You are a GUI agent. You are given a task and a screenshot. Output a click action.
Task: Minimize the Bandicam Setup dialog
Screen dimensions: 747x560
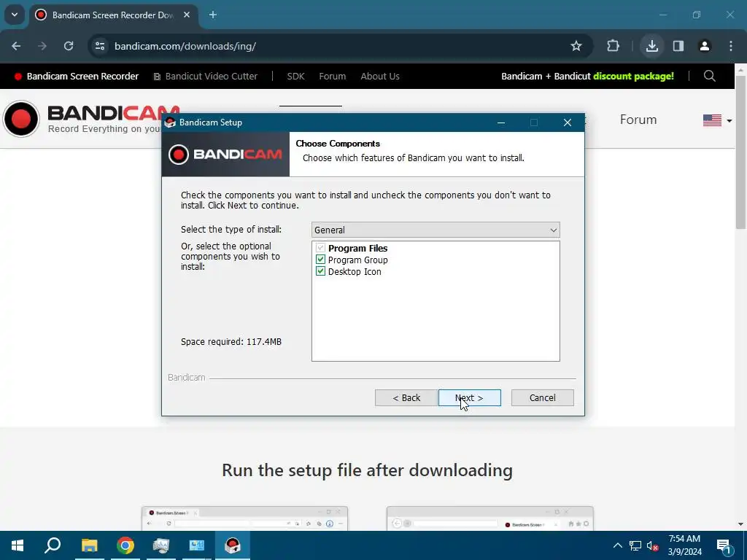tap(500, 122)
